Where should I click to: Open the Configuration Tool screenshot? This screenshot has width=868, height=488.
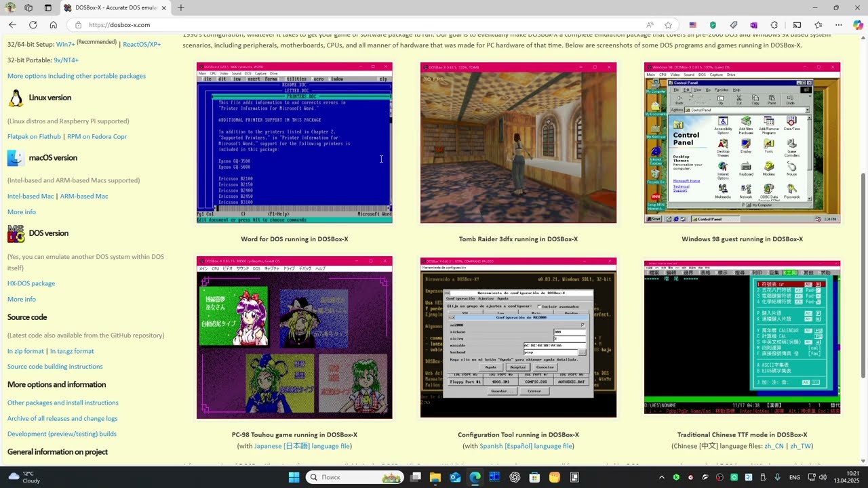518,338
